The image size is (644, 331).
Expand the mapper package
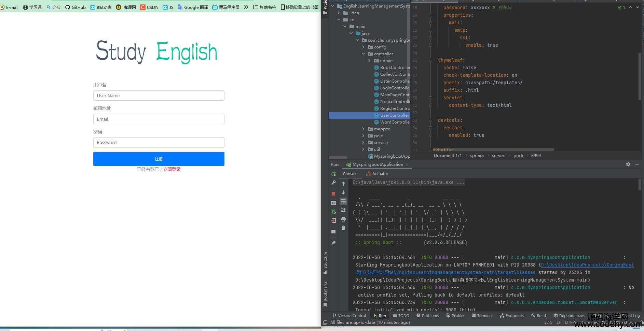pos(363,129)
